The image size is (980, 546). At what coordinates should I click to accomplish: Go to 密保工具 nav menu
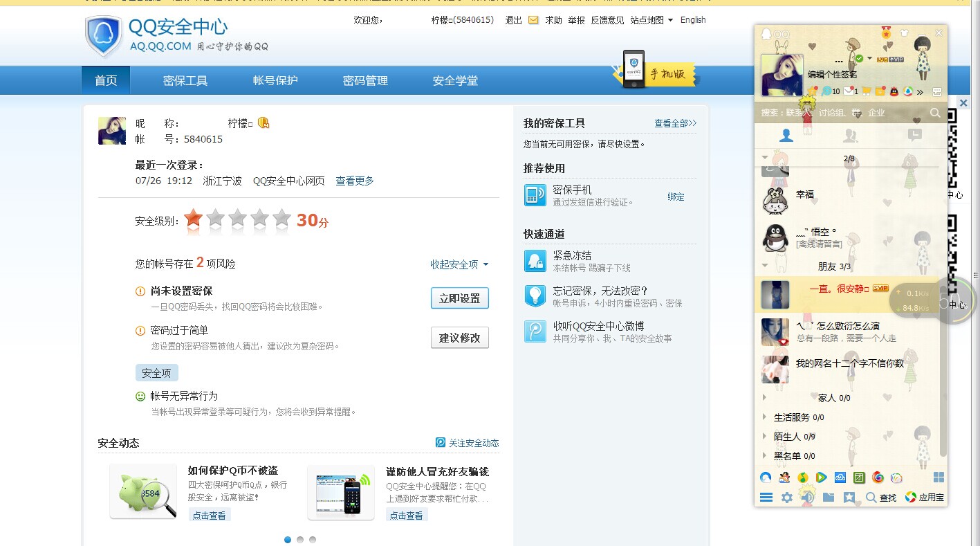tap(185, 80)
